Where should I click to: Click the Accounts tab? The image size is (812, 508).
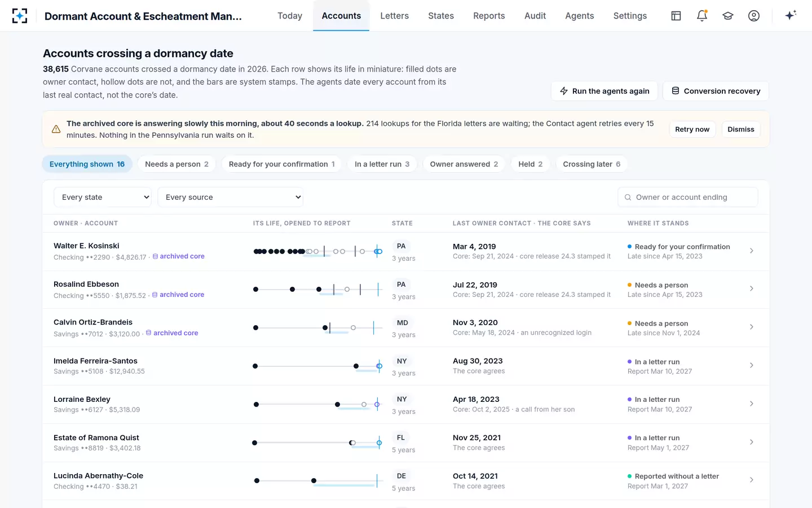[x=341, y=16]
